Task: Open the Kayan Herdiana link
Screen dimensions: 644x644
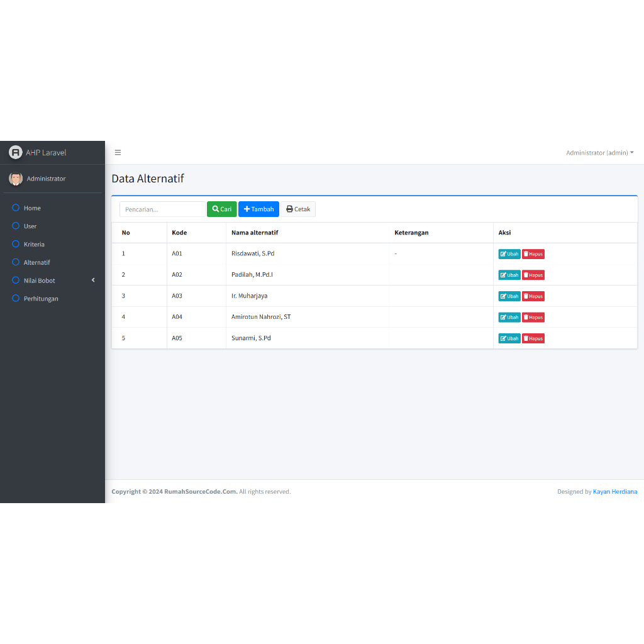Action: click(615, 491)
